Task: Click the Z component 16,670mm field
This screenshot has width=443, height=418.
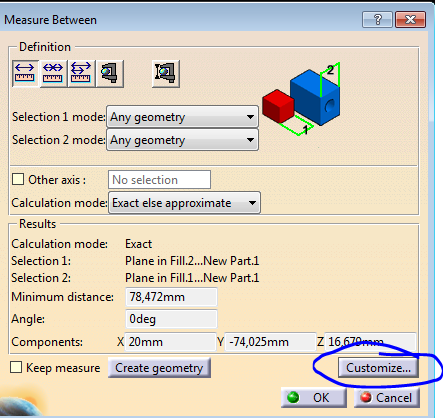Action: click(x=370, y=342)
